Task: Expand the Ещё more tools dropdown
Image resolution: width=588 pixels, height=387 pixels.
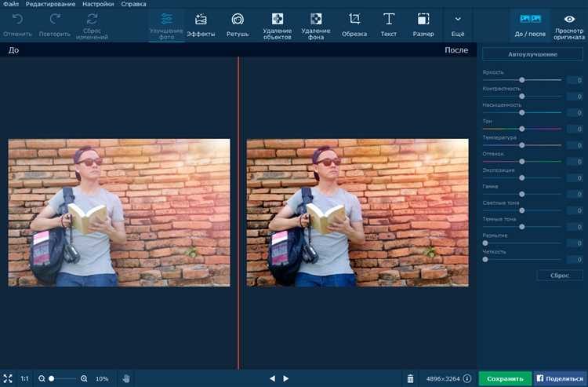Action: 458,24
